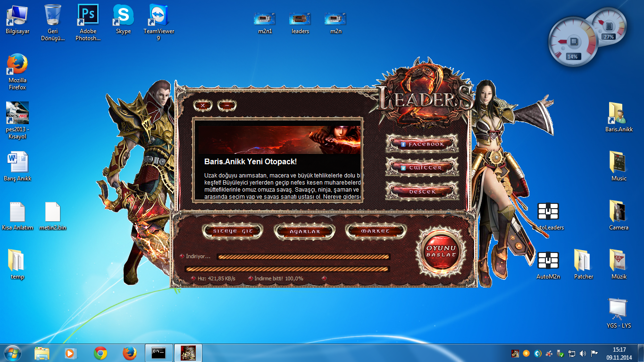The image size is (644, 362).
Task: Select the AutoLeaders desktop icon
Action: coord(548,216)
